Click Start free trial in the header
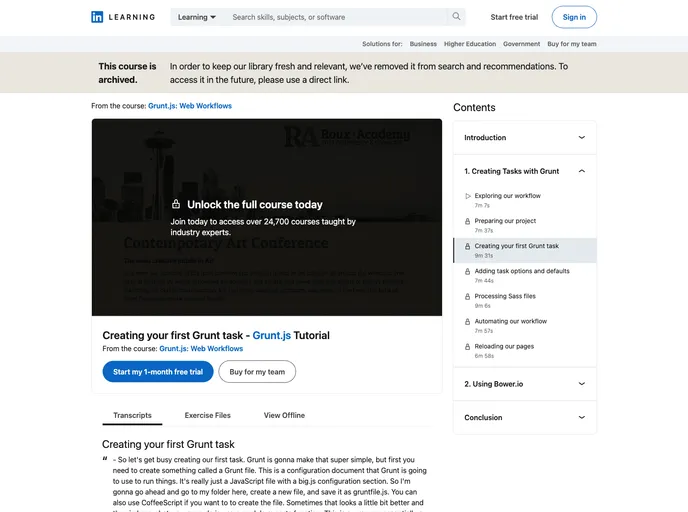Viewport: 688px width, 512px height. pos(514,17)
